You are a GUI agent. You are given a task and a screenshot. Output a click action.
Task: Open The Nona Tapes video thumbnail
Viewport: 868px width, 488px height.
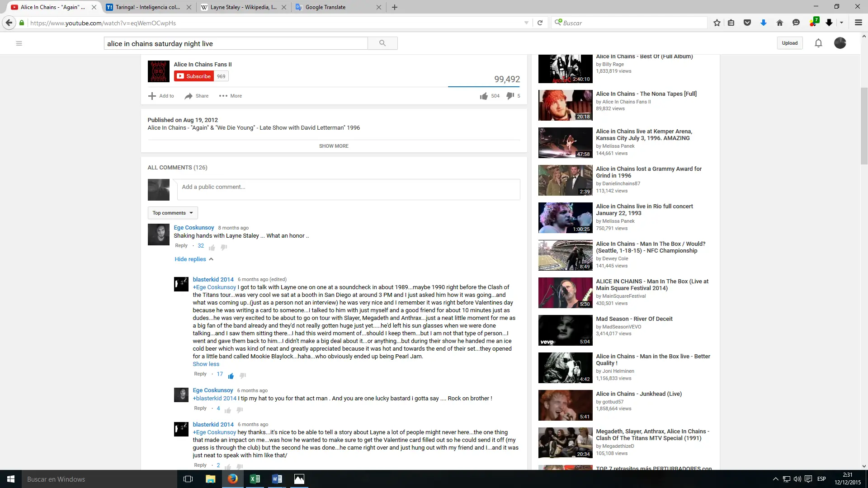click(x=565, y=105)
